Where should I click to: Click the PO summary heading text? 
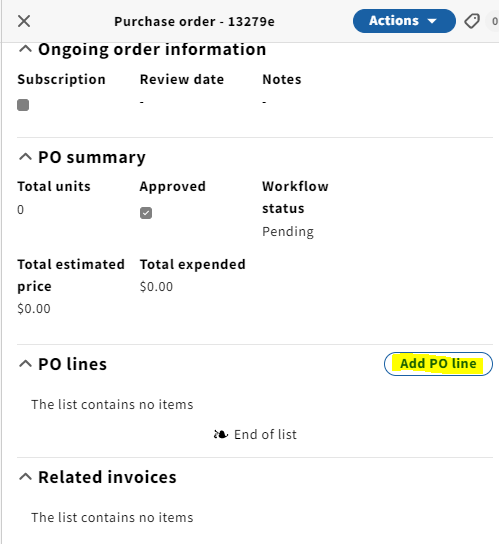pos(92,157)
